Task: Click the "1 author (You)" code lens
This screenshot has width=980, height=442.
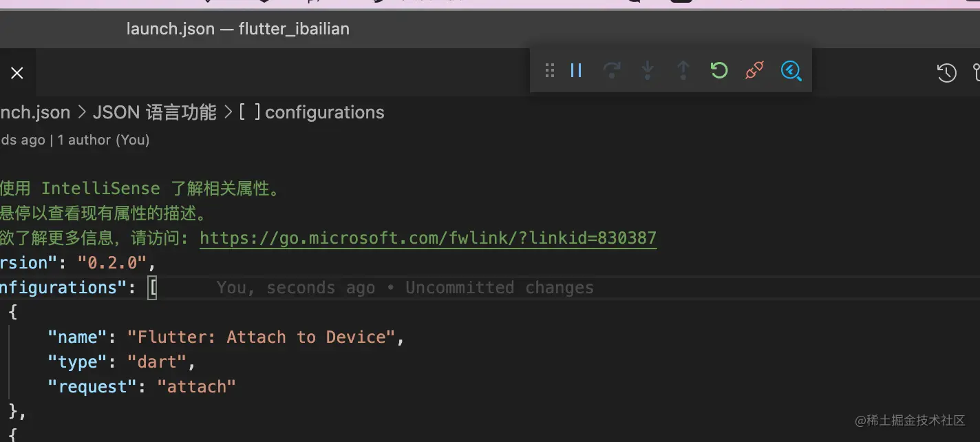Action: (x=103, y=140)
